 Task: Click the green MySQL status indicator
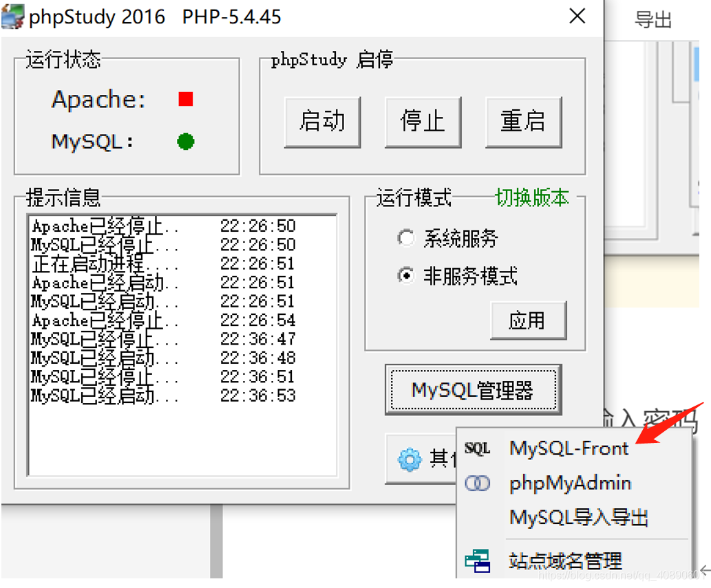coord(184,141)
